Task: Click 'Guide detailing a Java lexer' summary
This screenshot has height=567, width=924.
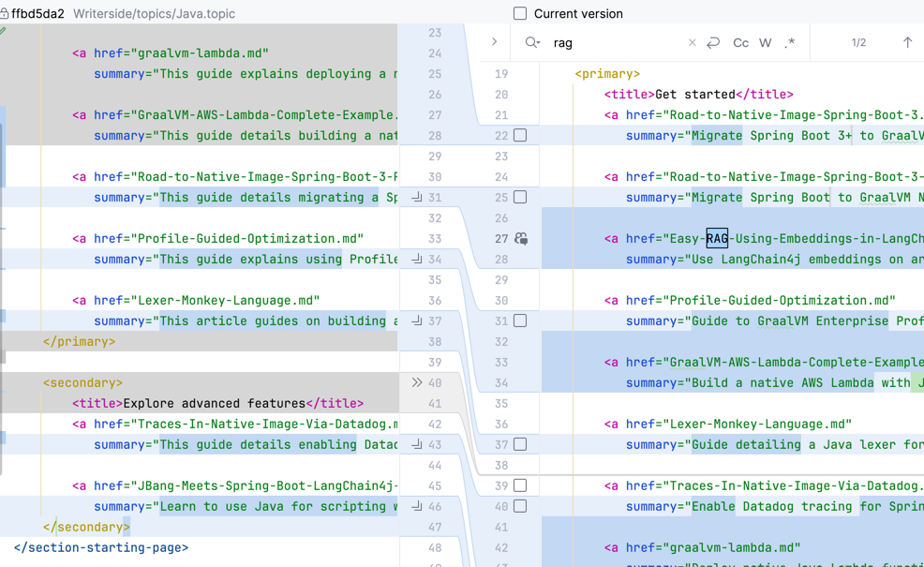Action: point(775,445)
